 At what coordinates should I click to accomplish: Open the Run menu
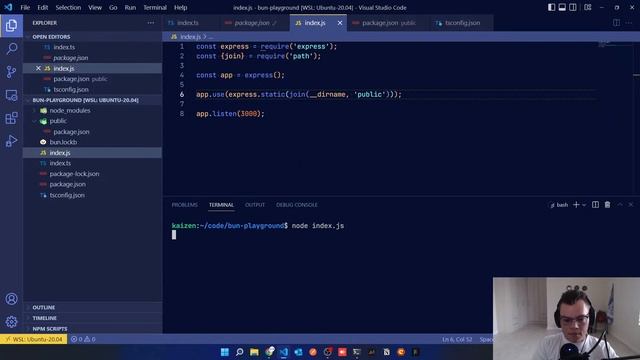coord(130,7)
